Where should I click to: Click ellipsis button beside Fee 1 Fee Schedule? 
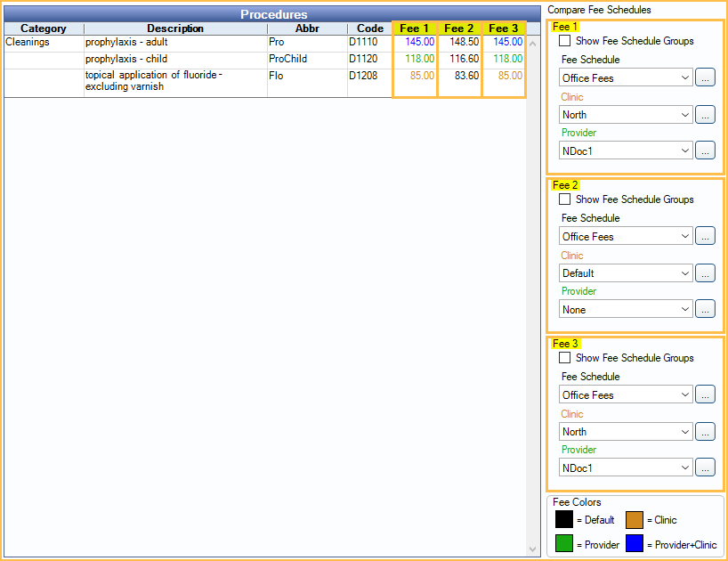pyautogui.click(x=705, y=77)
